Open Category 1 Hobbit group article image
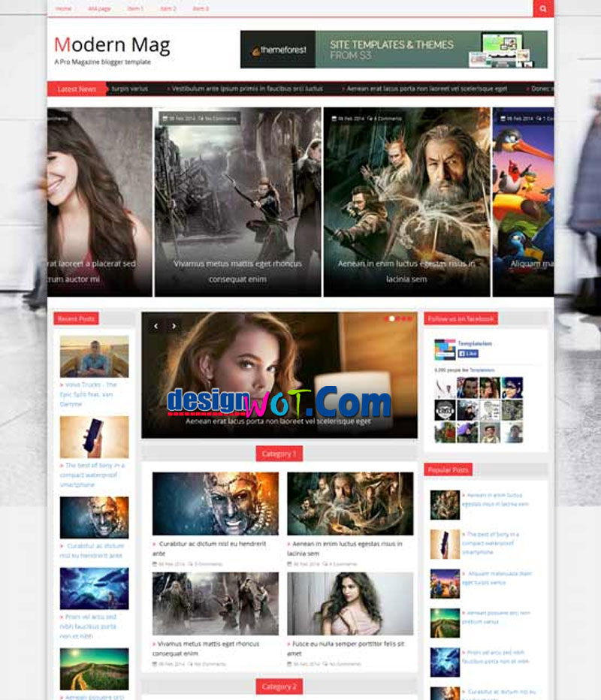Screen dimensions: 601x700 [350, 503]
